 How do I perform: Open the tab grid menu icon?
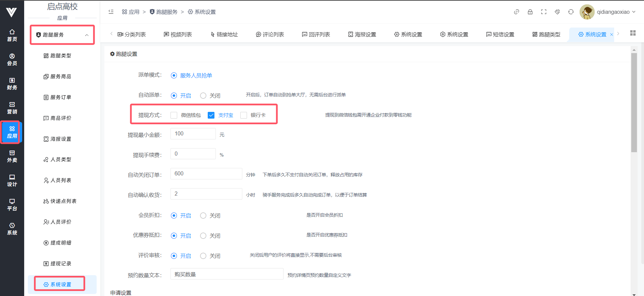[x=633, y=33]
